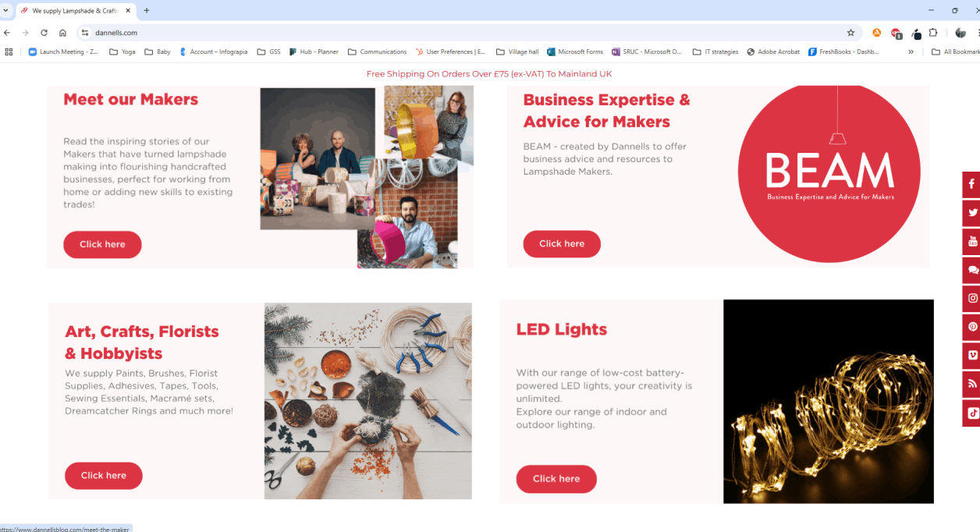Click the Vimeo sidebar icon
The width and height of the screenshot is (980, 532).
(972, 355)
